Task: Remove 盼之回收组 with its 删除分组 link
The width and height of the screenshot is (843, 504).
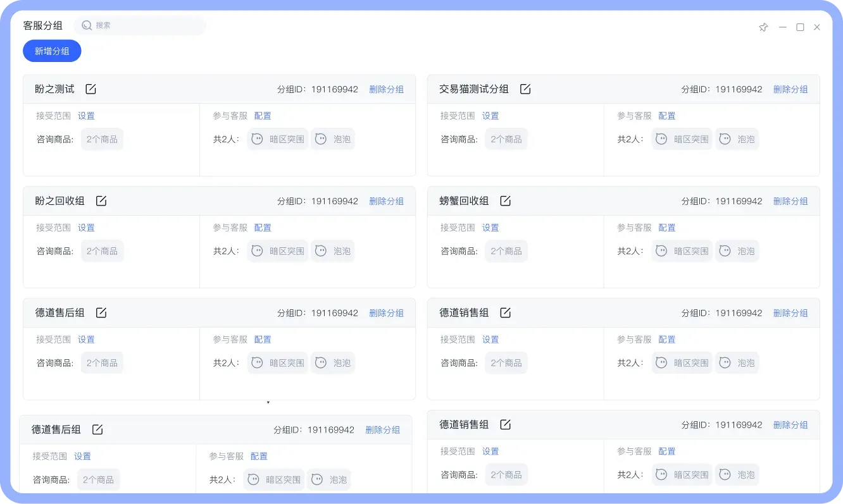Action: tap(386, 202)
